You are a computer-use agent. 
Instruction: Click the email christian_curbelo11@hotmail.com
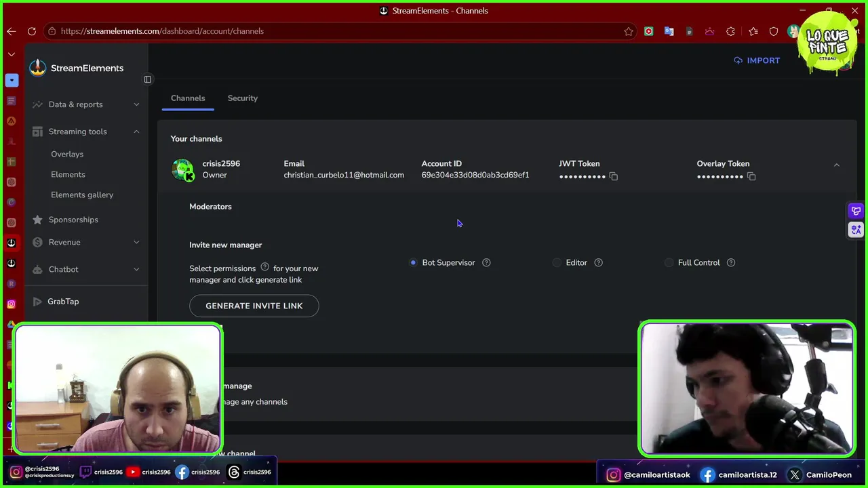pos(344,175)
